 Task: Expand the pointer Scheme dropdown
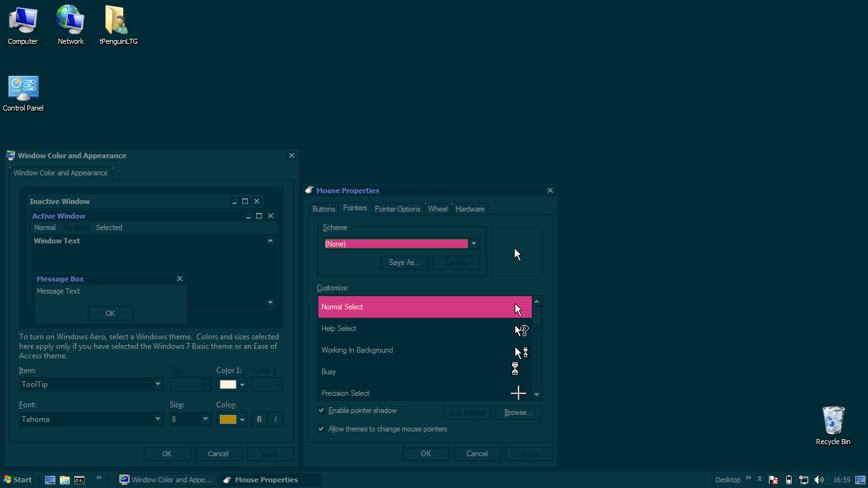point(400,244)
